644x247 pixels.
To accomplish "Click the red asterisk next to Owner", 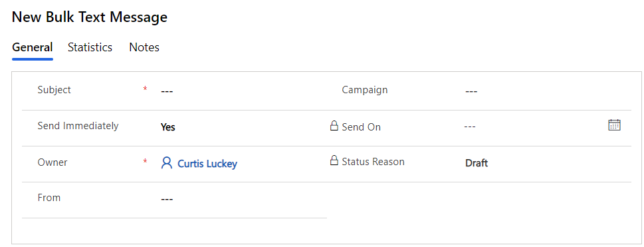I will (145, 161).
